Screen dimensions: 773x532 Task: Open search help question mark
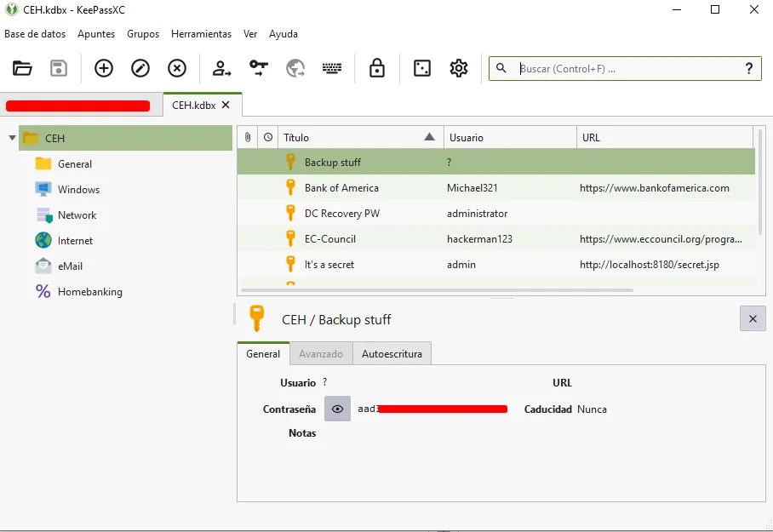pyautogui.click(x=749, y=69)
